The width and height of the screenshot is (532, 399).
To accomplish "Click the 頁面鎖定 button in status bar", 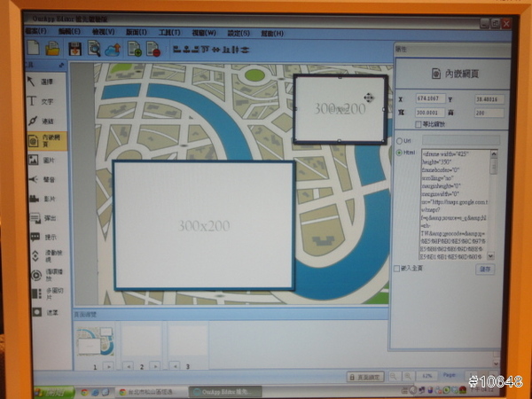I will 364,376.
